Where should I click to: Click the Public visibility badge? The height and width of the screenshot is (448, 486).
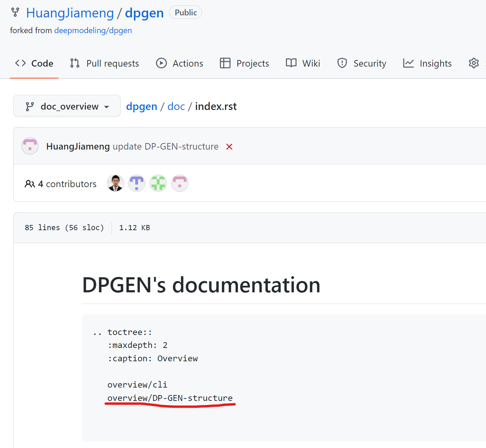186,13
